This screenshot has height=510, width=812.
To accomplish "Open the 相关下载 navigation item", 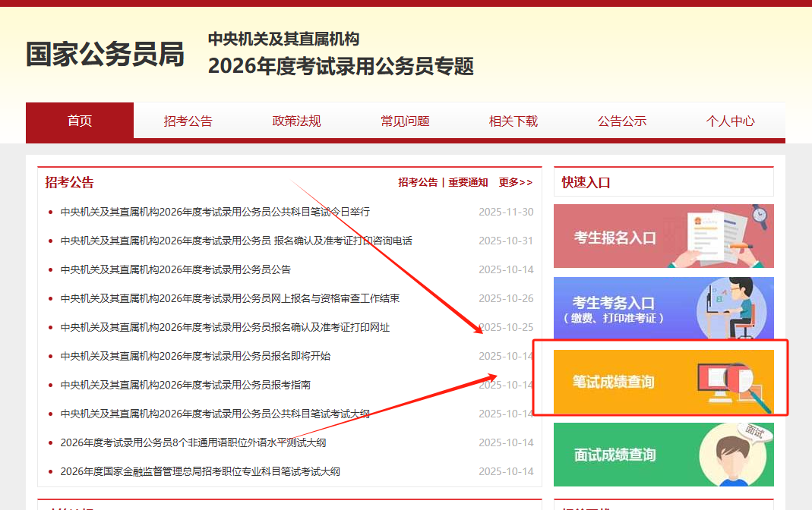I will point(513,121).
